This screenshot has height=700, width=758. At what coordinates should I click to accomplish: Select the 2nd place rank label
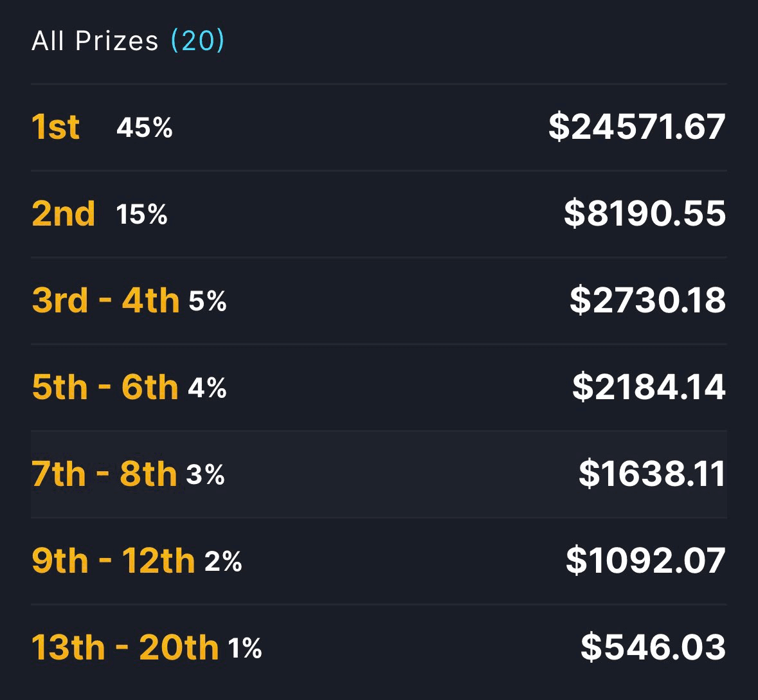[x=64, y=213]
